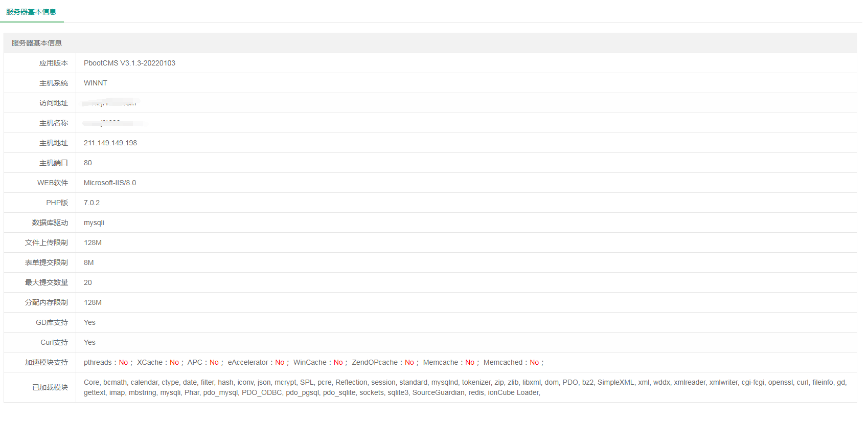Select the IP address 211.149.149.198
The height and width of the screenshot is (441, 868).
point(110,143)
